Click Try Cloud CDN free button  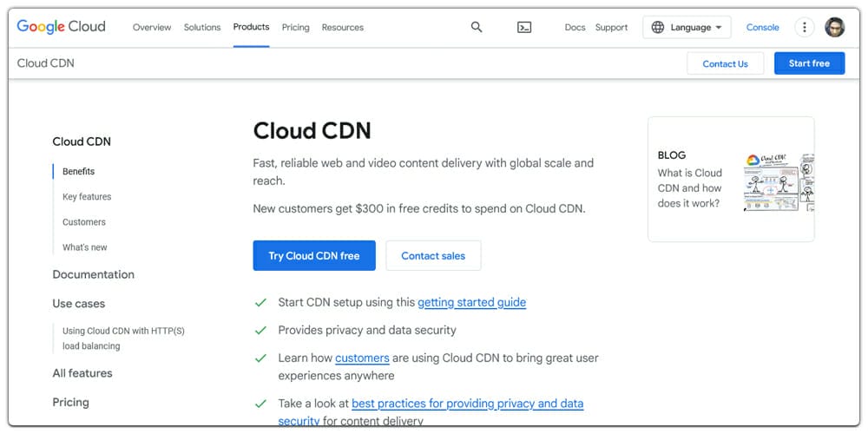click(314, 256)
